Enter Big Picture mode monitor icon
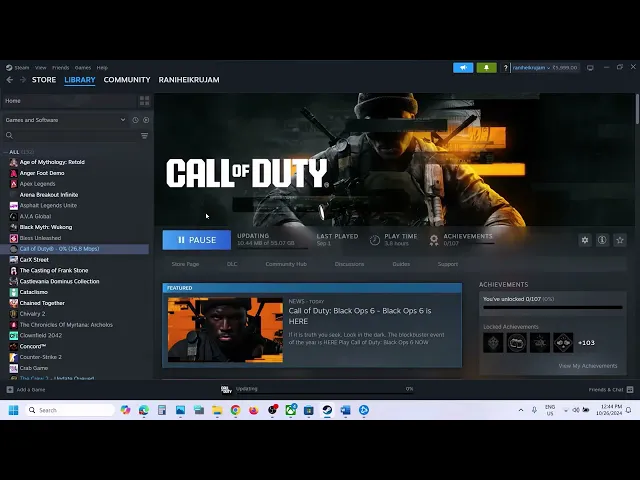The width and height of the screenshot is (640, 480). 590,68
